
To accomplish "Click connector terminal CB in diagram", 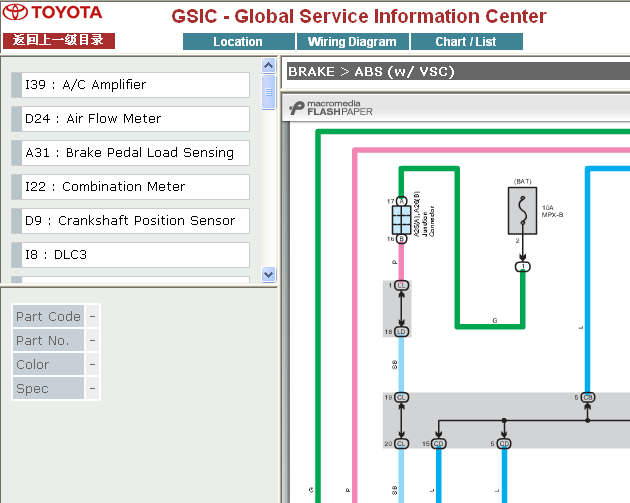I will pos(588,397).
